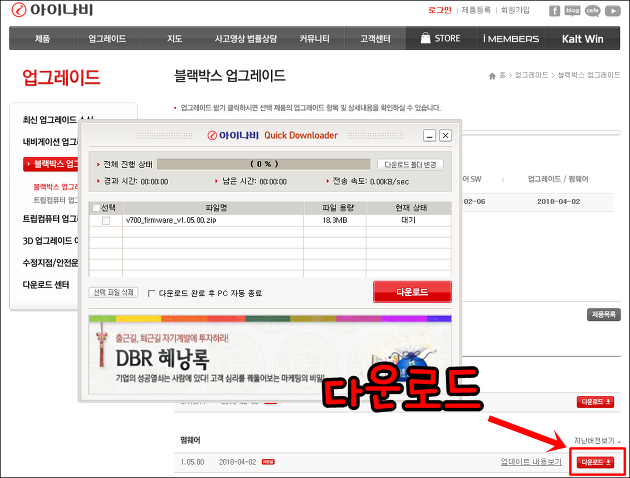The height and width of the screenshot is (478, 630).
Task: Enable 다운로드 완료 후 PC 자동 종료 checkbox
Action: pyautogui.click(x=151, y=293)
